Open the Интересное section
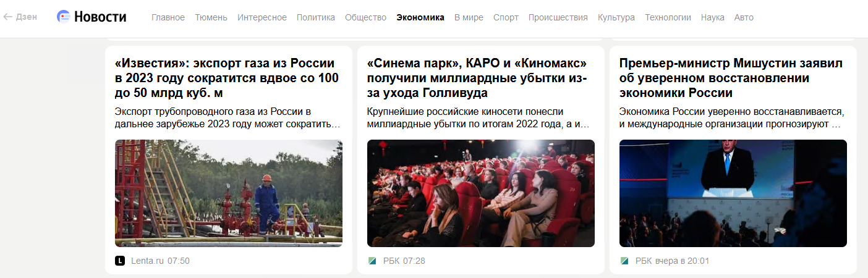The height and width of the screenshot is (278, 868). pyautogui.click(x=262, y=17)
